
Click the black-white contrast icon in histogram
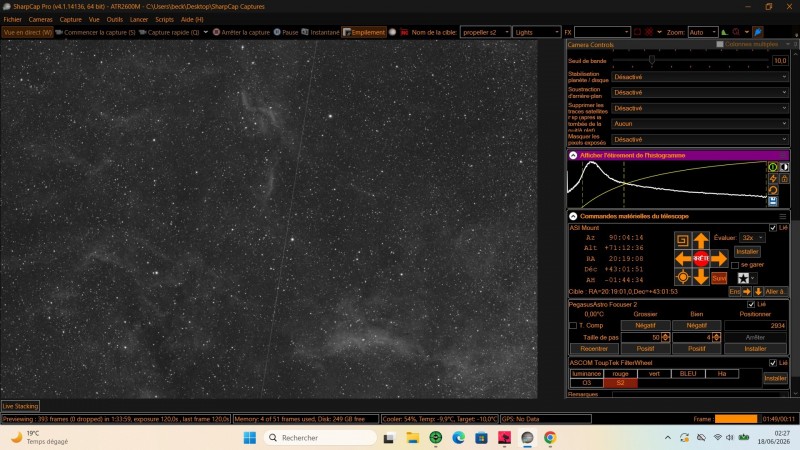coord(784,167)
